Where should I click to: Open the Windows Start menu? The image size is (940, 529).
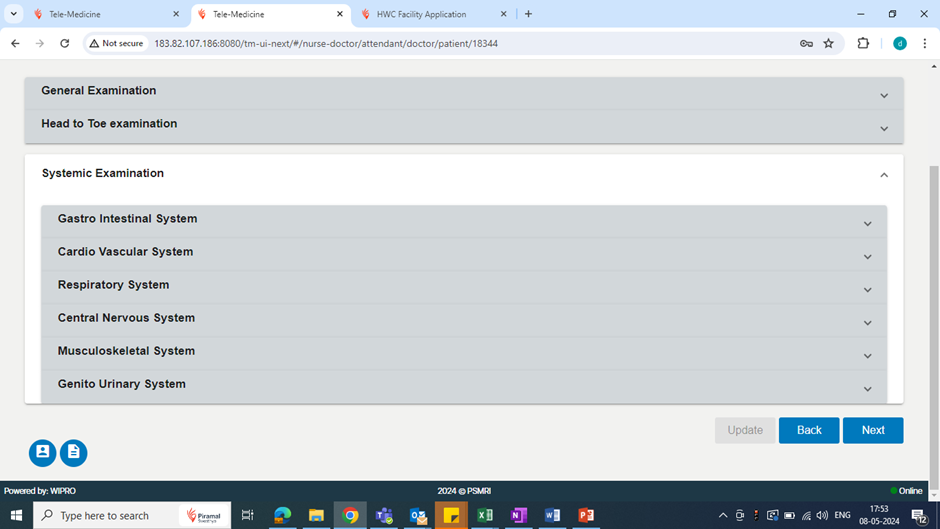pyautogui.click(x=16, y=515)
